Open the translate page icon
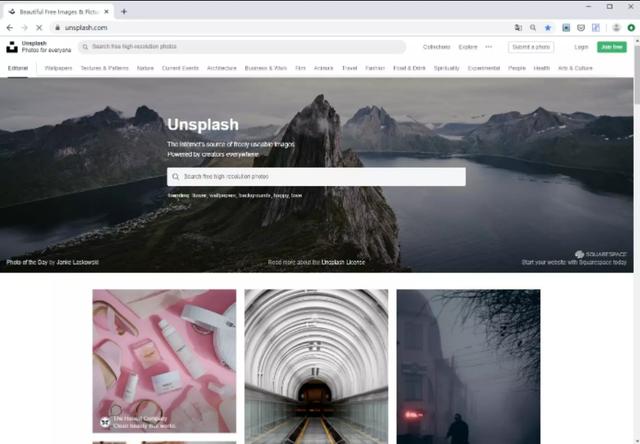 coord(518,28)
